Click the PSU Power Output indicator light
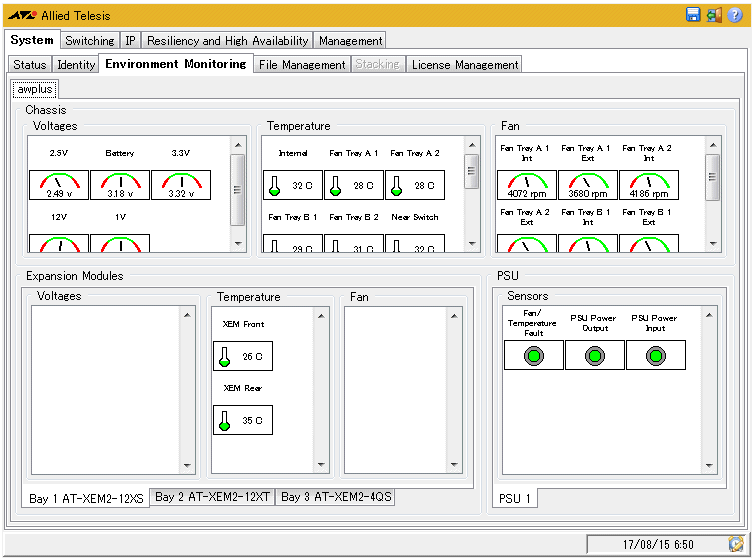The image size is (753, 560). pos(595,355)
